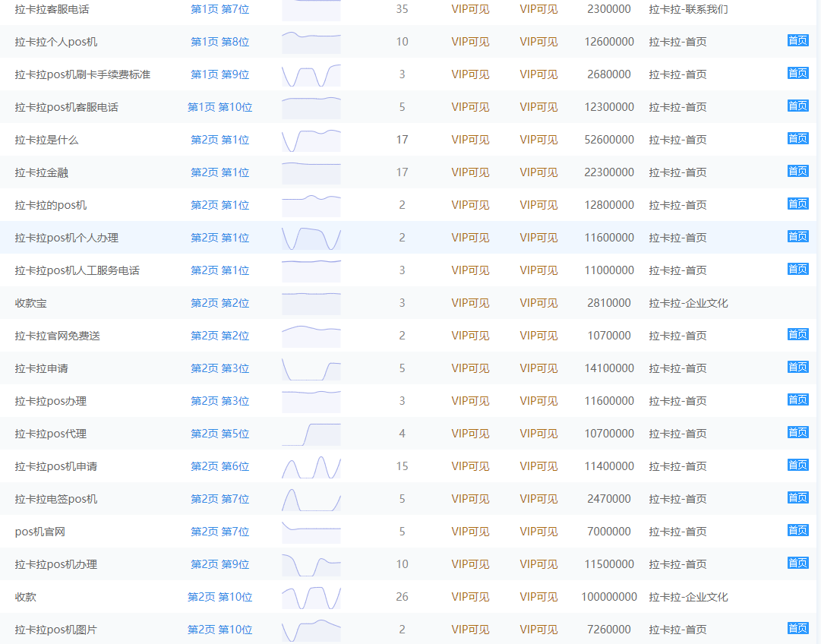Viewport: 821px width, 644px height.
Task: Click the 首页 badge in the 拉卡拉pos办理 row
Action: pyautogui.click(x=798, y=400)
